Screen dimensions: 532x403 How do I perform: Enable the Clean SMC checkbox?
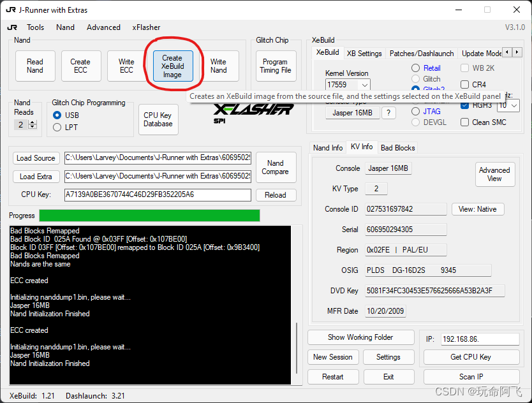point(465,122)
